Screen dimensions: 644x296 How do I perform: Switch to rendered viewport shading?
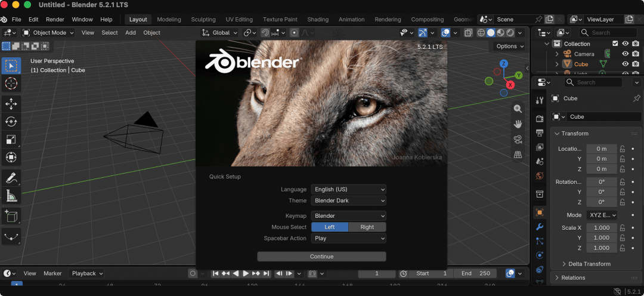point(510,32)
